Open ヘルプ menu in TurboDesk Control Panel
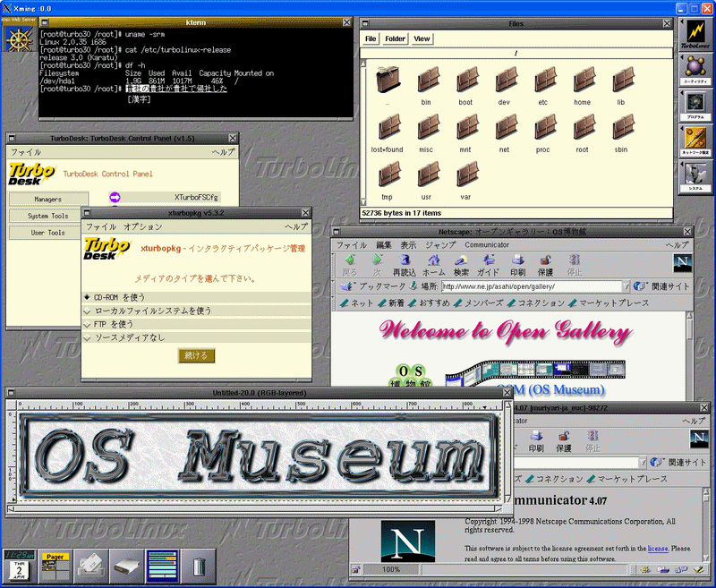The image size is (716, 588). [x=223, y=152]
